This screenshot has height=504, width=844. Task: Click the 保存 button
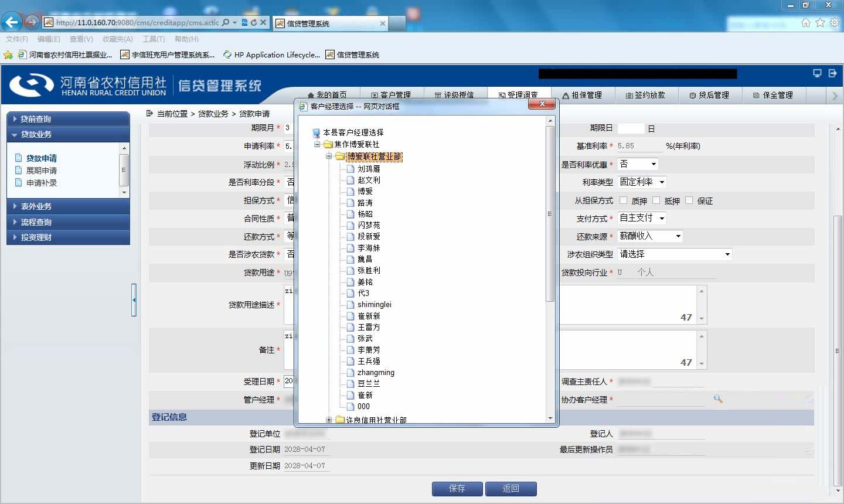(457, 489)
